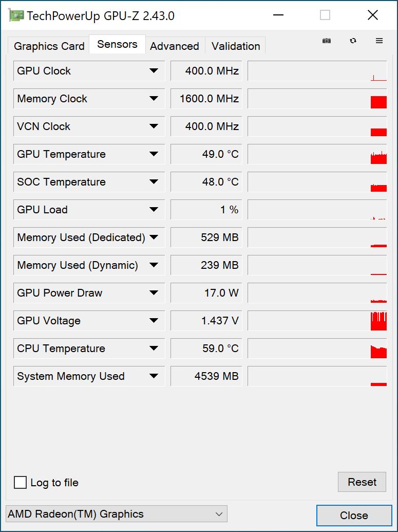398x532 pixels.
Task: Click the GPU Voltage history graph
Action: (317, 321)
